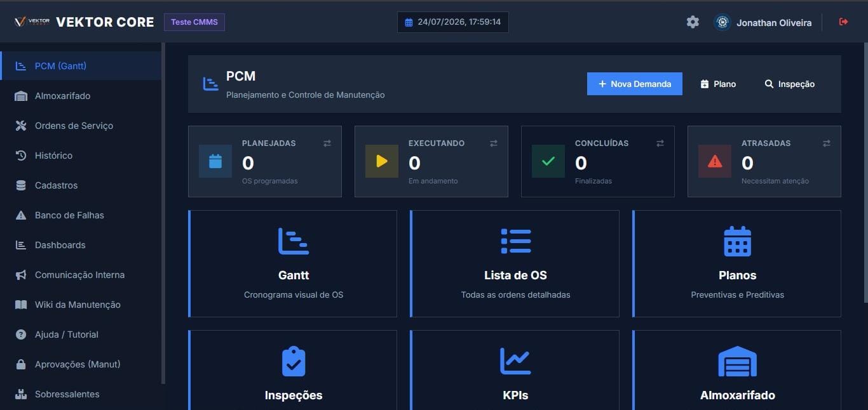868x410 pixels.
Task: Click Jonathan Oliveira's avatar icon
Action: [722, 22]
